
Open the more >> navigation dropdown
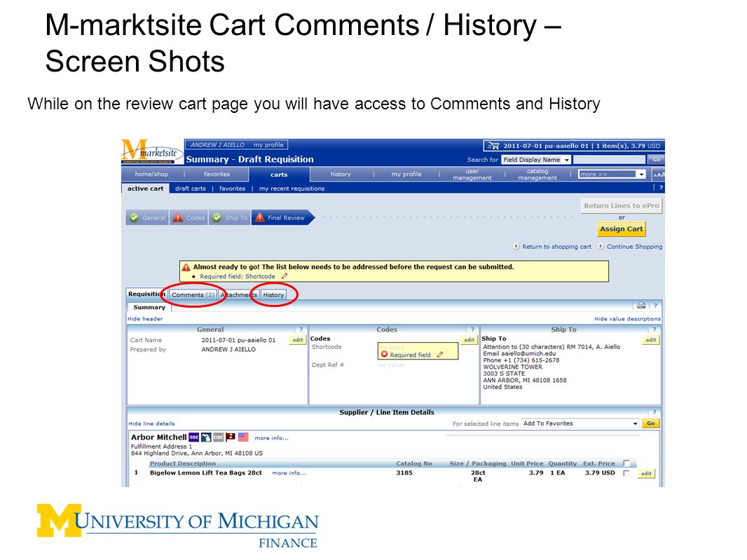point(612,175)
